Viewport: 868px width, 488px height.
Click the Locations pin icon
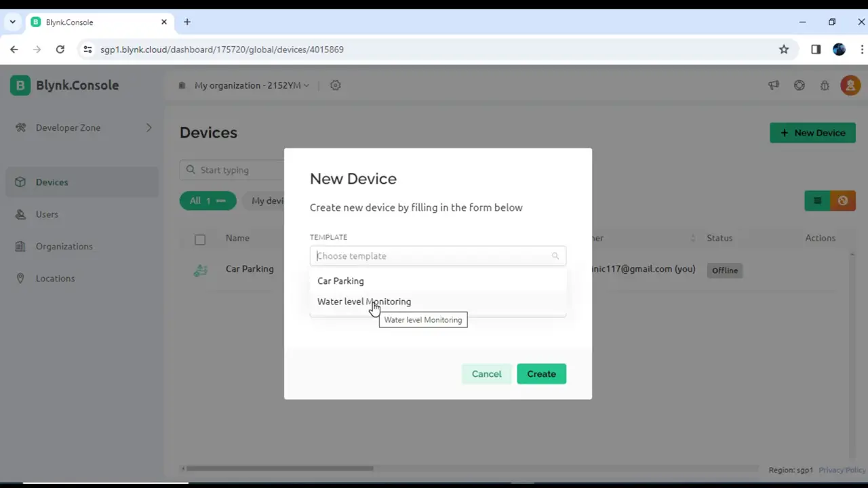coord(20,278)
